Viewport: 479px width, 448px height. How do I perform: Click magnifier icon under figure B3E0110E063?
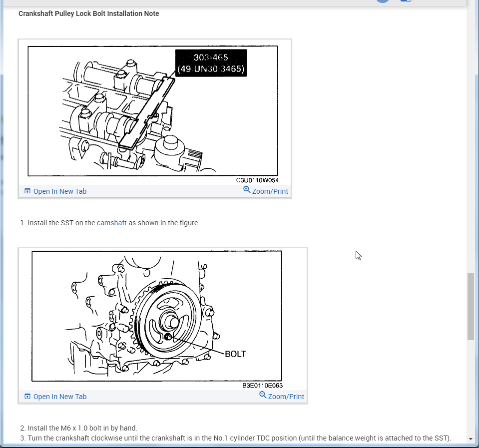click(263, 395)
